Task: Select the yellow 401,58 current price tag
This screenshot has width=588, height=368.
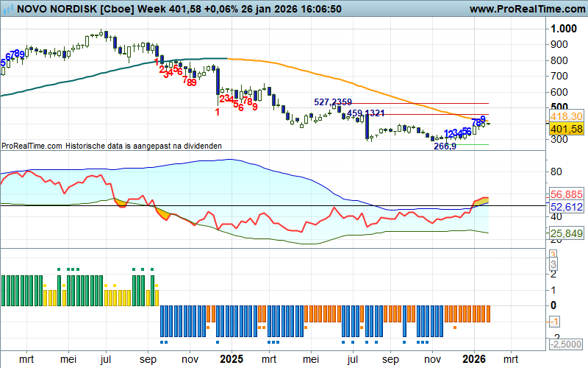Action: pos(566,129)
